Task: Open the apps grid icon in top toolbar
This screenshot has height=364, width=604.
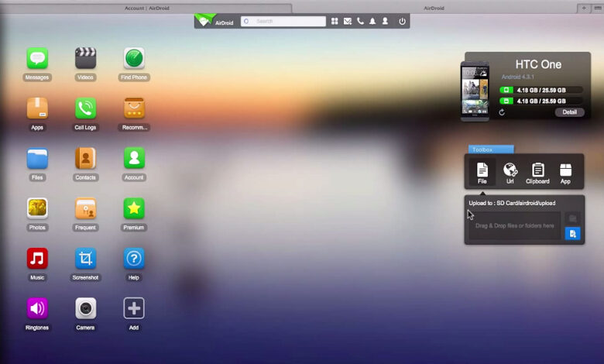Action: click(335, 21)
